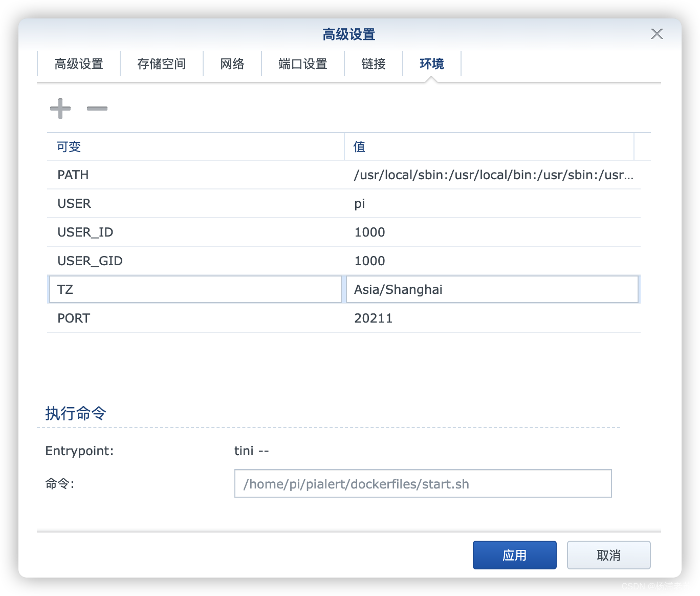Cancel with the 取消 button
This screenshot has width=700, height=596.
(x=608, y=555)
